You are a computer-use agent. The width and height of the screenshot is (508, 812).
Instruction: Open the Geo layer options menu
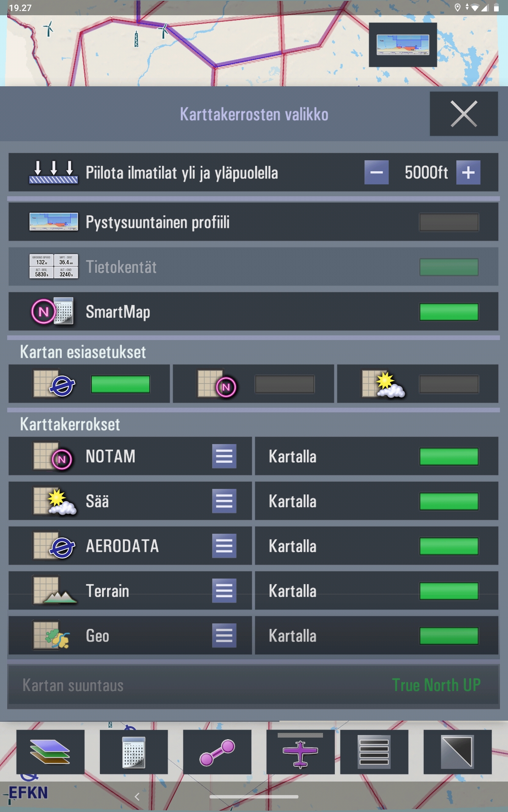click(x=224, y=636)
